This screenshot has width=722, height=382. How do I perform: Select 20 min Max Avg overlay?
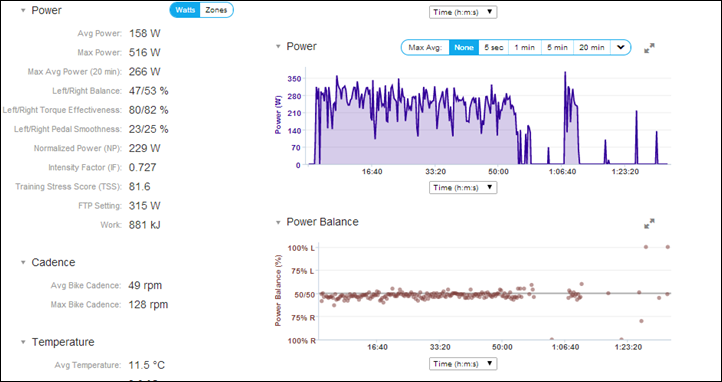(592, 47)
